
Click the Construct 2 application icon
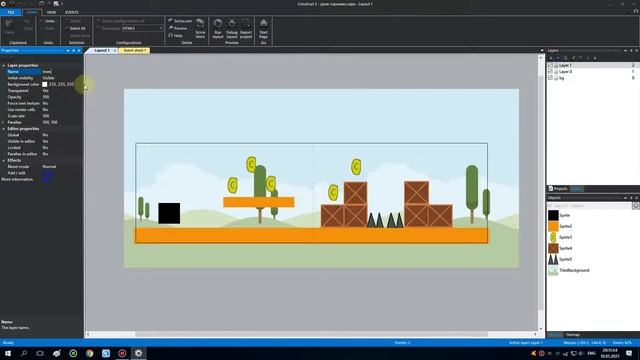(x=3, y=4)
